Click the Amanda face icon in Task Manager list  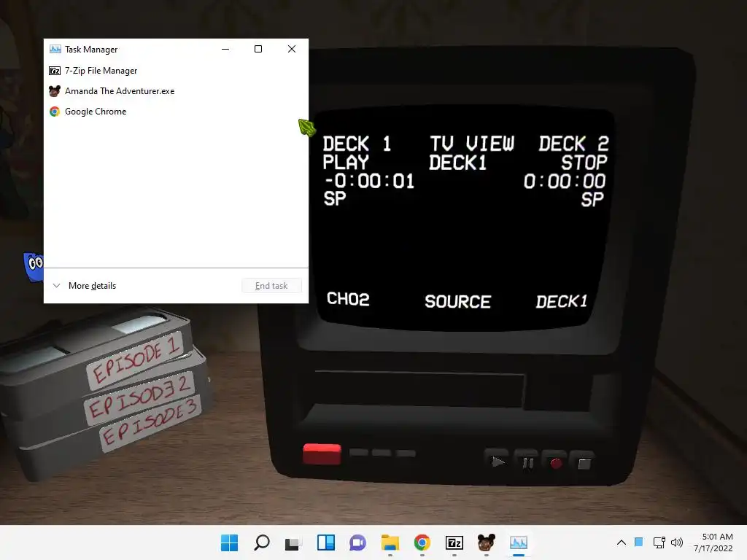pos(55,91)
